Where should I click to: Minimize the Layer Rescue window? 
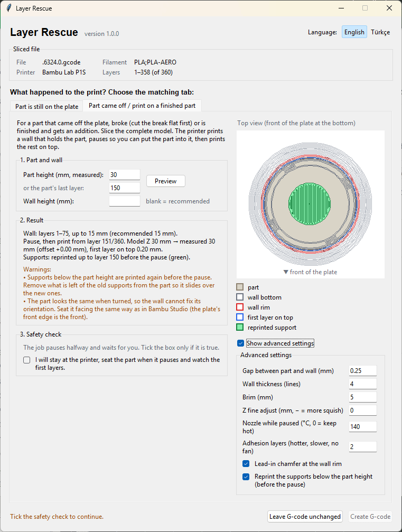click(341, 8)
